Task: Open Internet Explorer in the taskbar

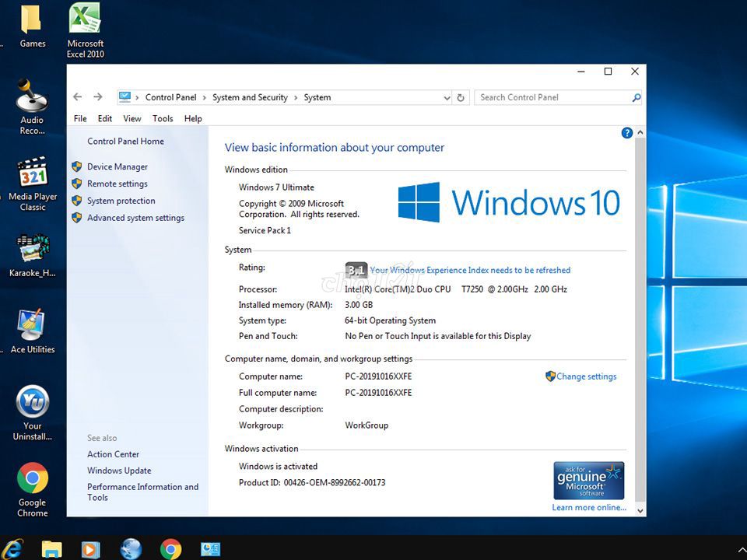Action: [12, 548]
